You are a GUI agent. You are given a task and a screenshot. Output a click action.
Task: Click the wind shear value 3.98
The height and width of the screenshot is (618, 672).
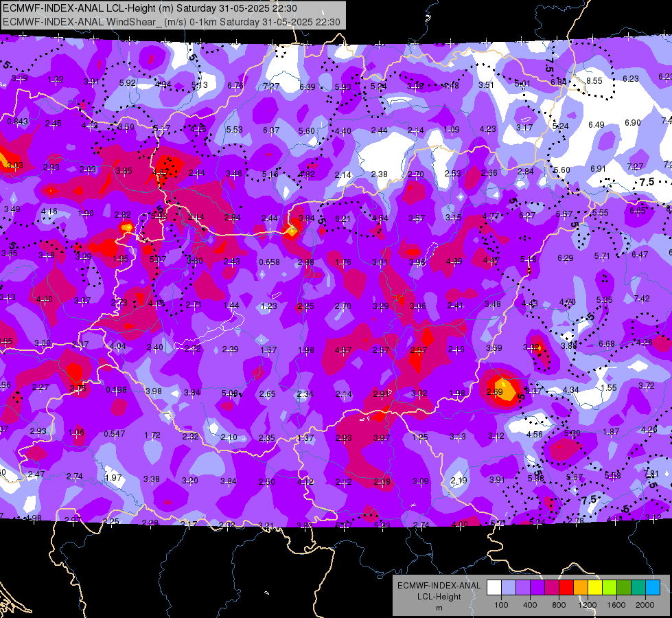(x=154, y=391)
